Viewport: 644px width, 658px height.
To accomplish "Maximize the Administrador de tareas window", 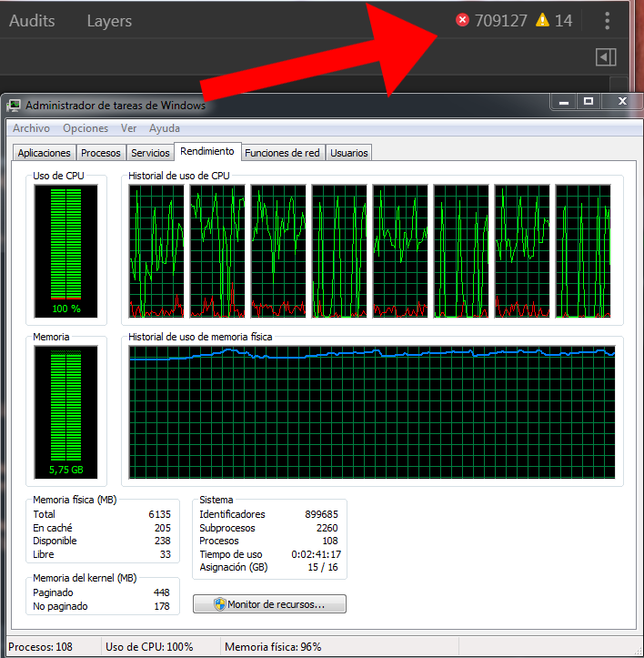I will coord(589,102).
